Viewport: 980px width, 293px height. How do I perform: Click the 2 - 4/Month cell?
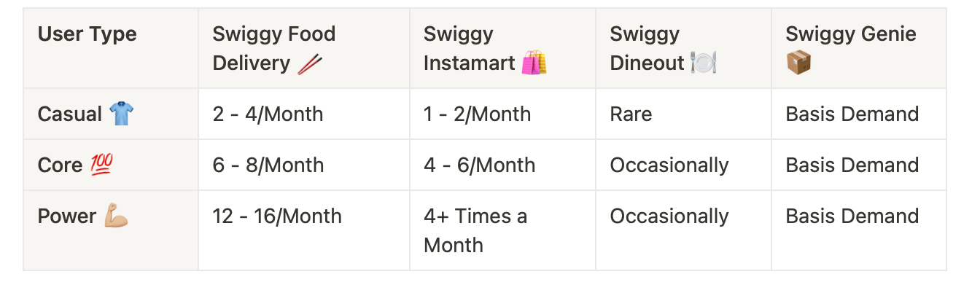click(268, 114)
